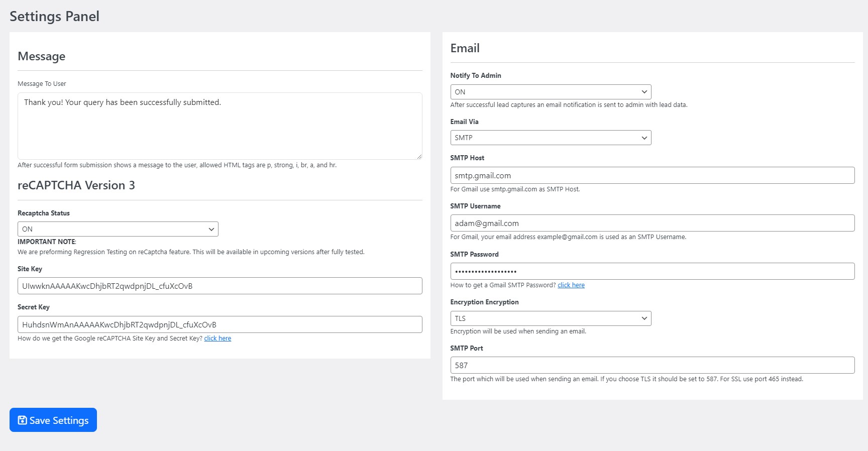Click the 'Settings Panel' page heading
This screenshot has height=451, width=868.
54,17
